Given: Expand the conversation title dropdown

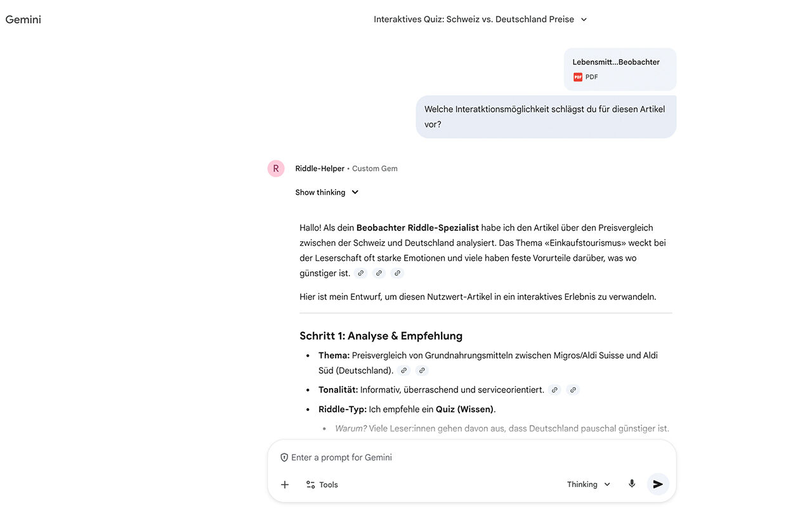Looking at the screenshot, I should 583,19.
